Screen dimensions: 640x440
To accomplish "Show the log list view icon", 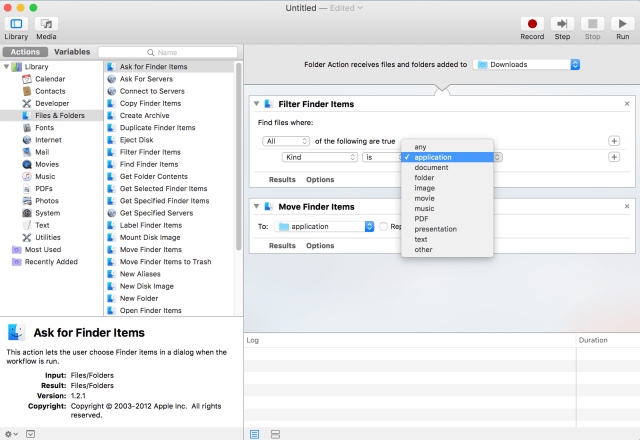I will (254, 434).
